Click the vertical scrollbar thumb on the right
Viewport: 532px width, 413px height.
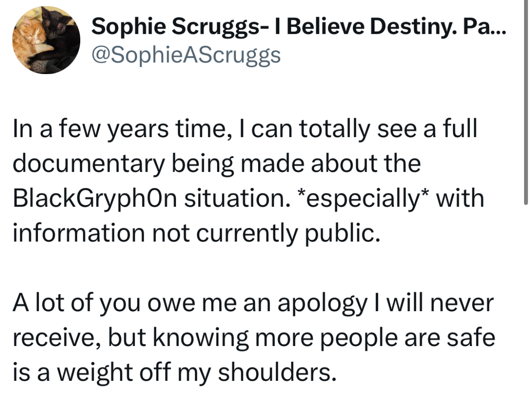(x=525, y=102)
